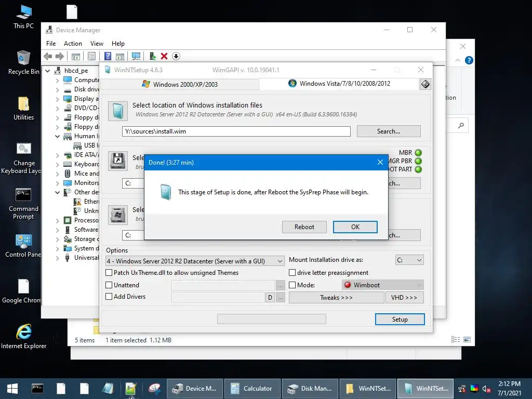
Task: Switch to Windows 2000/XP/2003 tab
Action: click(180, 84)
